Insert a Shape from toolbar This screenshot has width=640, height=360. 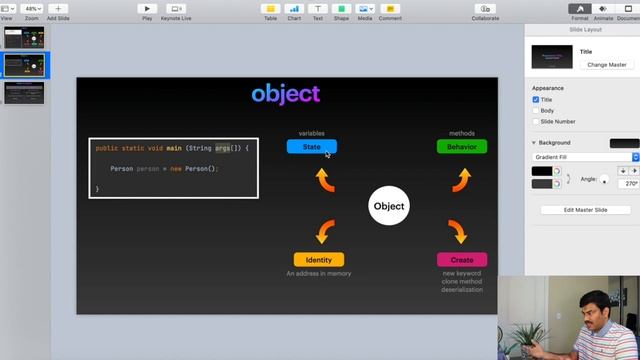(x=341, y=9)
